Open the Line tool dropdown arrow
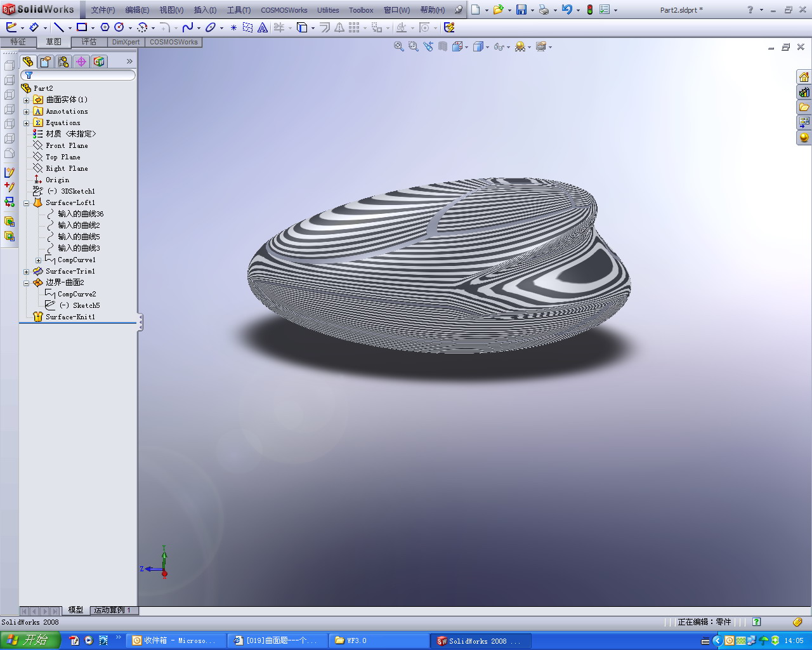 (x=70, y=28)
